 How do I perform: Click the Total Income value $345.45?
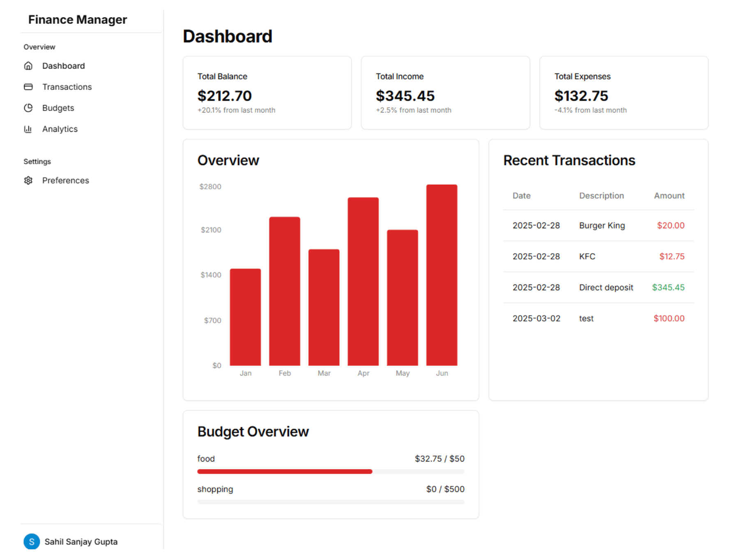pyautogui.click(x=405, y=96)
